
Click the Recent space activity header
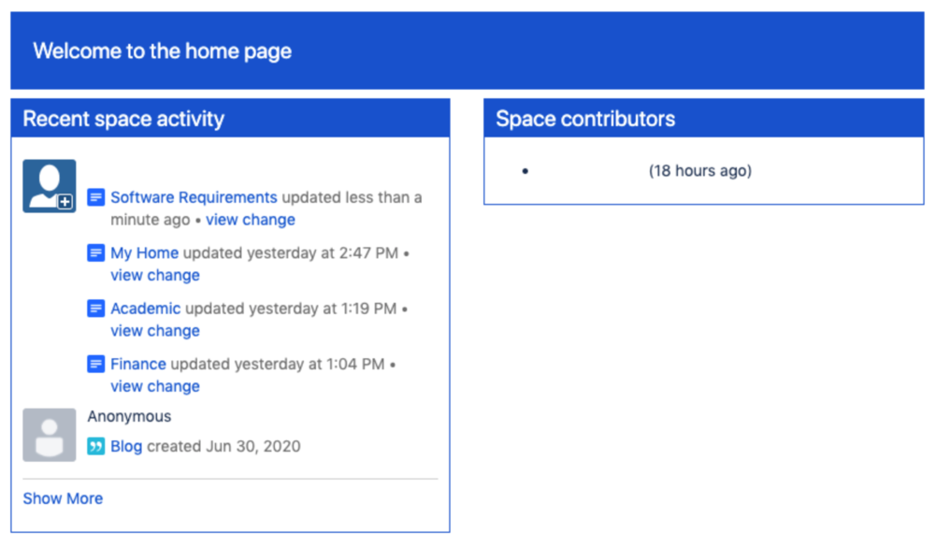click(x=230, y=118)
